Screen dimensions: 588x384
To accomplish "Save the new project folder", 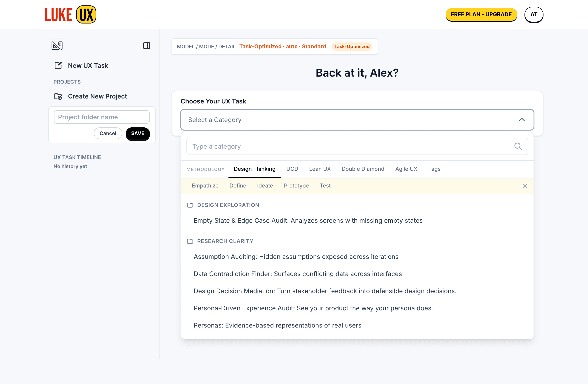I will click(138, 133).
